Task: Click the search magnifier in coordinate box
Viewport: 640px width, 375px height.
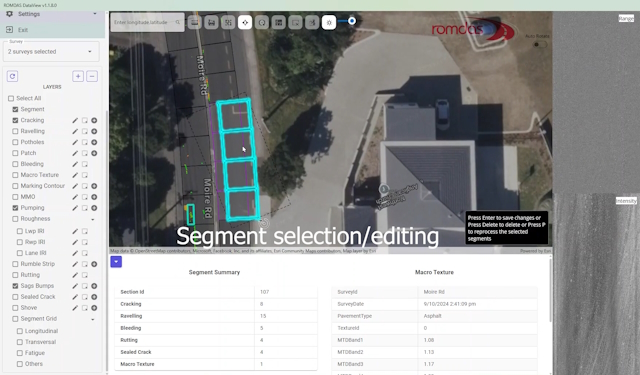Action: point(178,22)
